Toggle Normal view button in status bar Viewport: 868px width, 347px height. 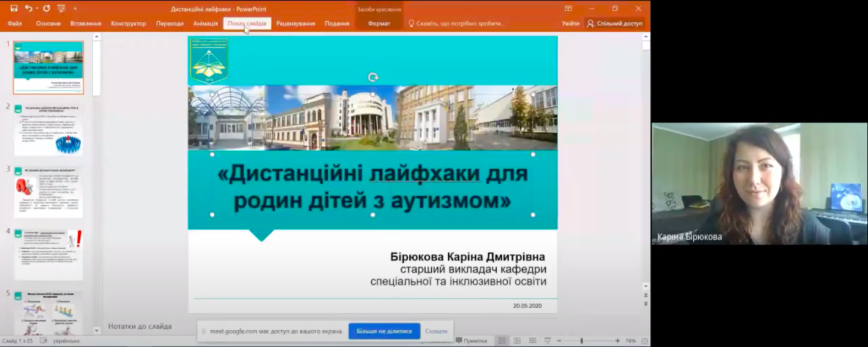502,341
